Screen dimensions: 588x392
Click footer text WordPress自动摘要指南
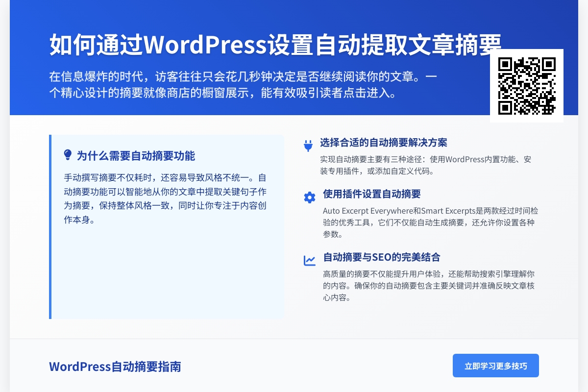(x=115, y=367)
